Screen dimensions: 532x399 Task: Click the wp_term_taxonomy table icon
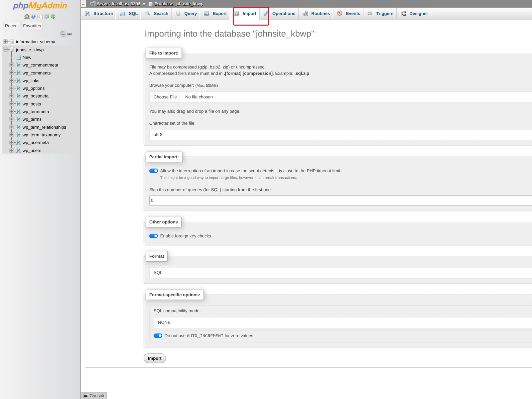(19, 135)
